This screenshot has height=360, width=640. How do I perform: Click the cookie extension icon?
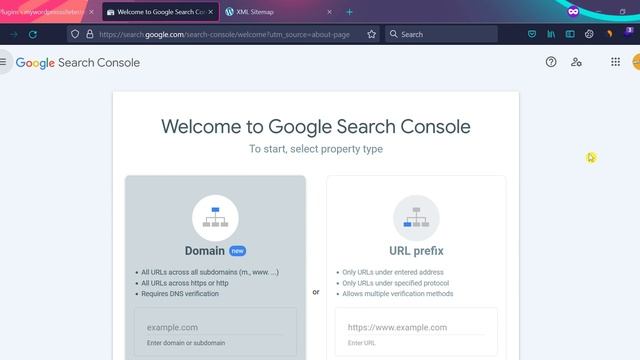coord(589,34)
